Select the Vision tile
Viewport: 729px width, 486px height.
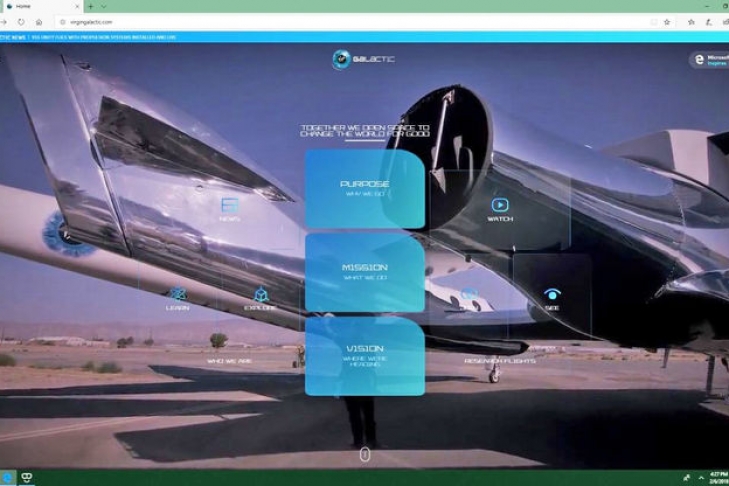pos(364,354)
